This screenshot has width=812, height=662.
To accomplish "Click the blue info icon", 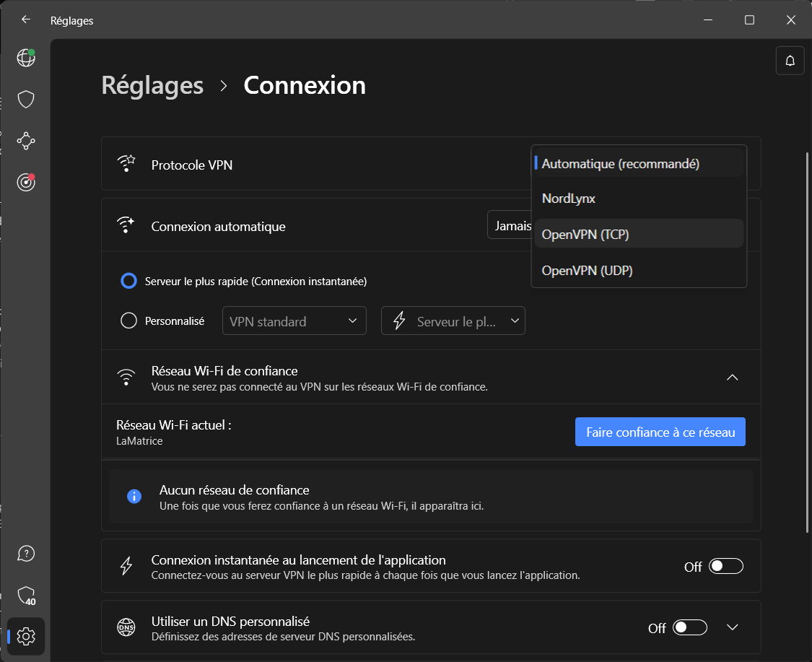I will tap(134, 496).
